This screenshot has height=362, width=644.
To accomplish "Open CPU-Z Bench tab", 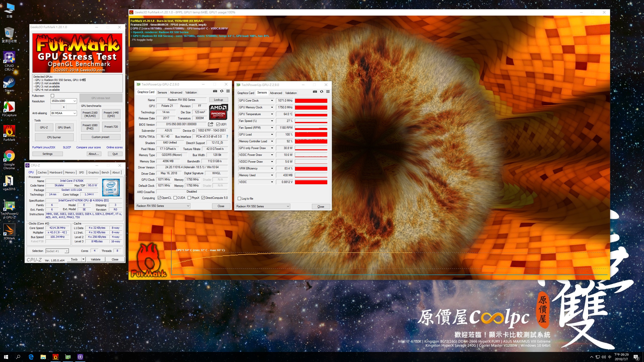I will coord(105,172).
